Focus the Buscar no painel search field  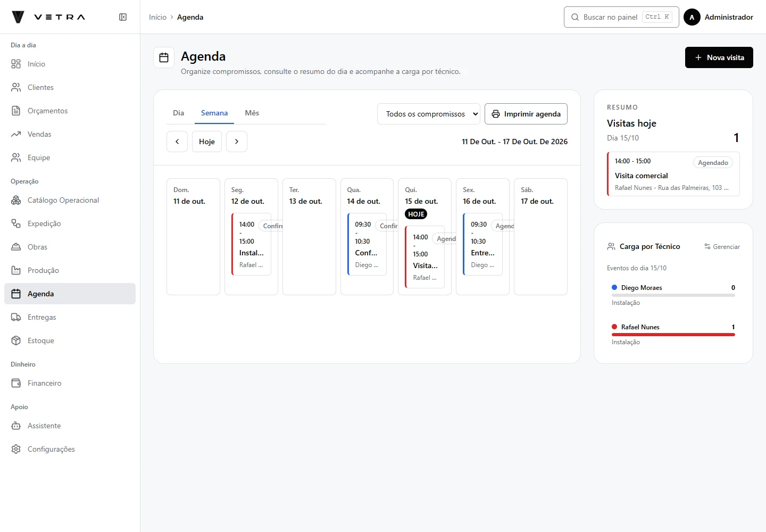click(621, 17)
